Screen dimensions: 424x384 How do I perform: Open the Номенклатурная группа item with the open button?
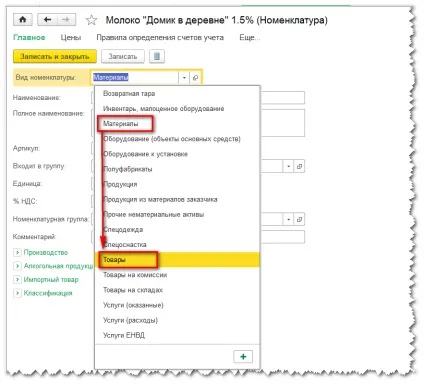click(x=299, y=219)
